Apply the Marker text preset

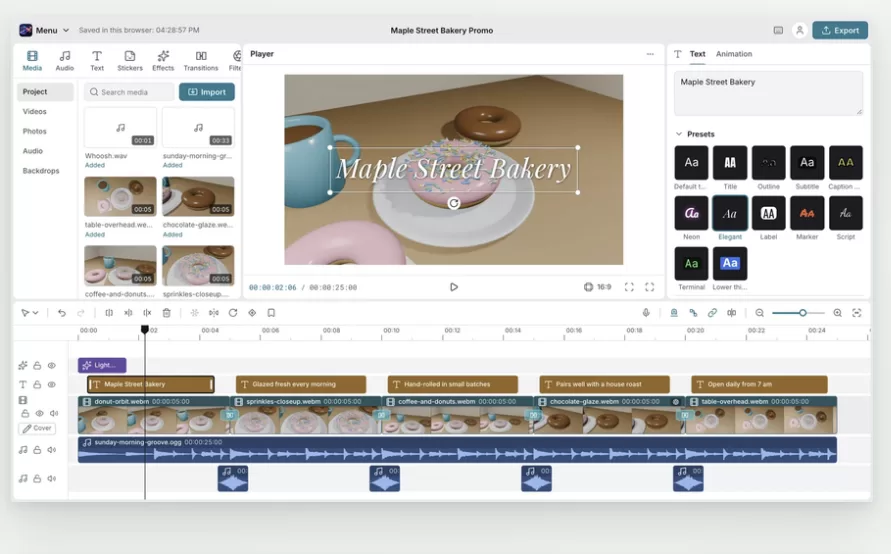coord(807,213)
